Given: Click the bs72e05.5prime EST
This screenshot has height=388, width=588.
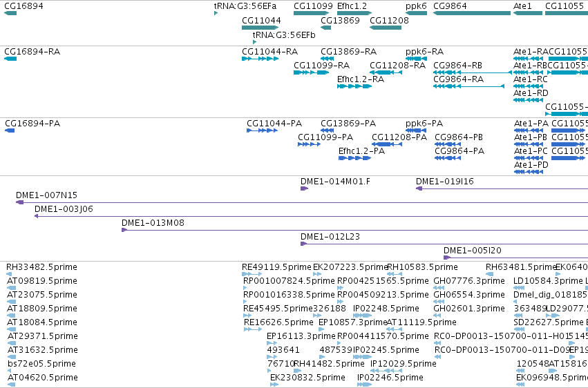Looking at the screenshot, I should tap(9, 371).
